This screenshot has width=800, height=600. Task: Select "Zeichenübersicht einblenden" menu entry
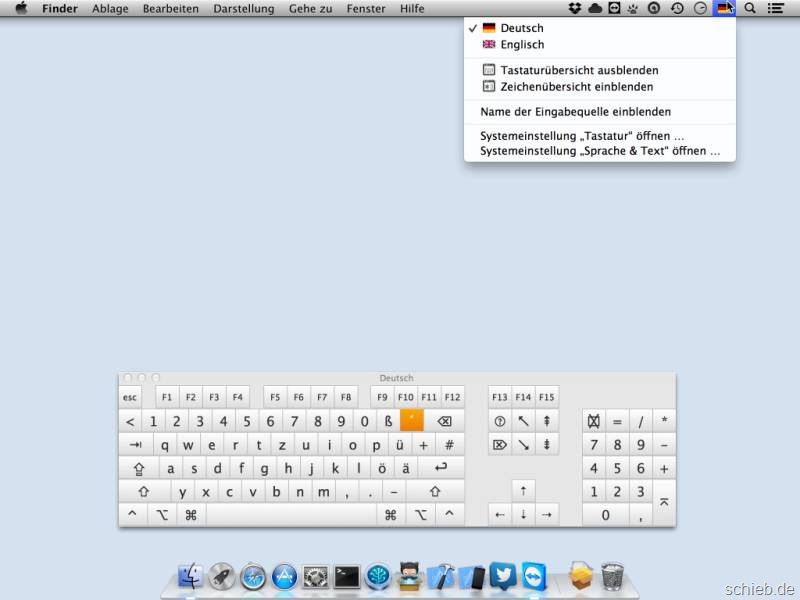[576, 86]
